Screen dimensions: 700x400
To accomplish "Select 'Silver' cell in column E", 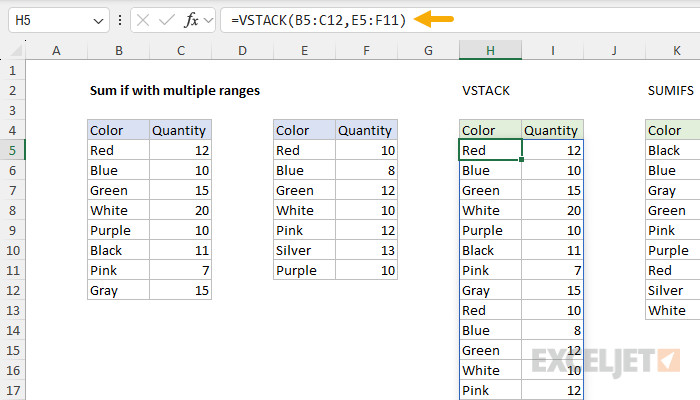I will pyautogui.click(x=304, y=250).
